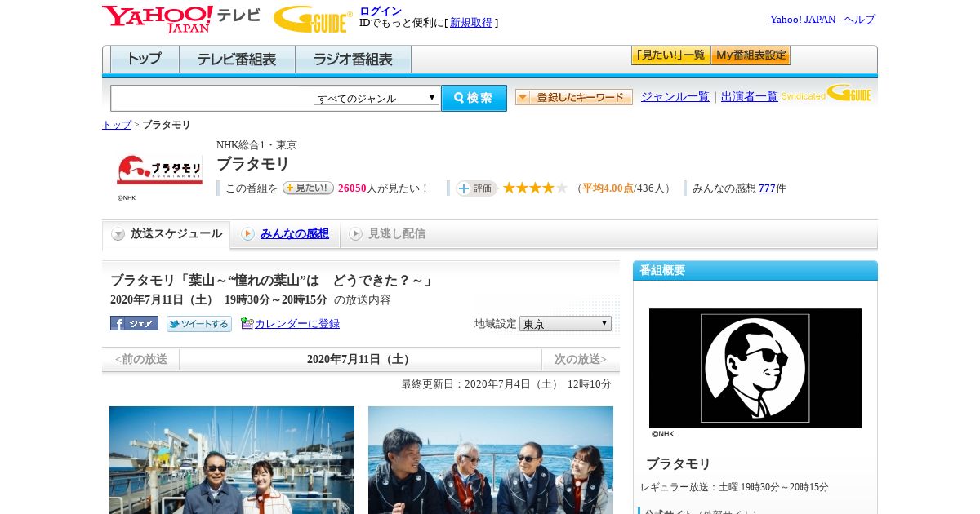
Task: Open the left harbor photo thumbnail
Action: click(x=232, y=460)
